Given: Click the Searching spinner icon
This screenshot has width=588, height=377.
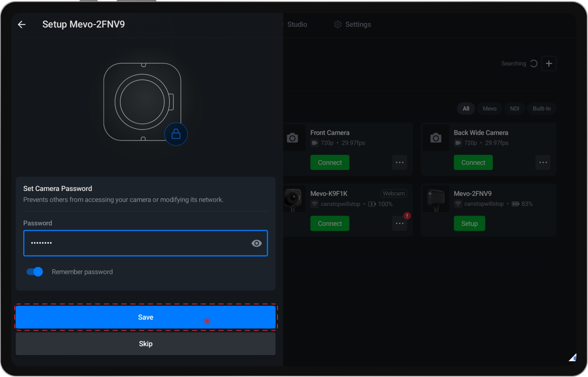Looking at the screenshot, I should coord(533,64).
